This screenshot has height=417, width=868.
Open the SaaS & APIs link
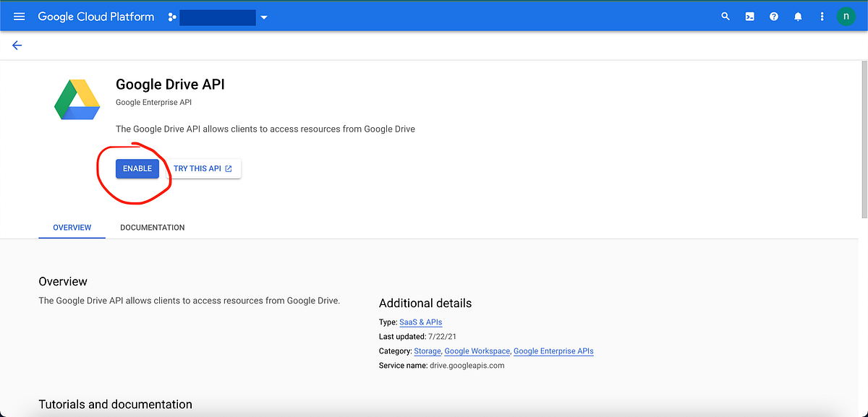click(420, 322)
